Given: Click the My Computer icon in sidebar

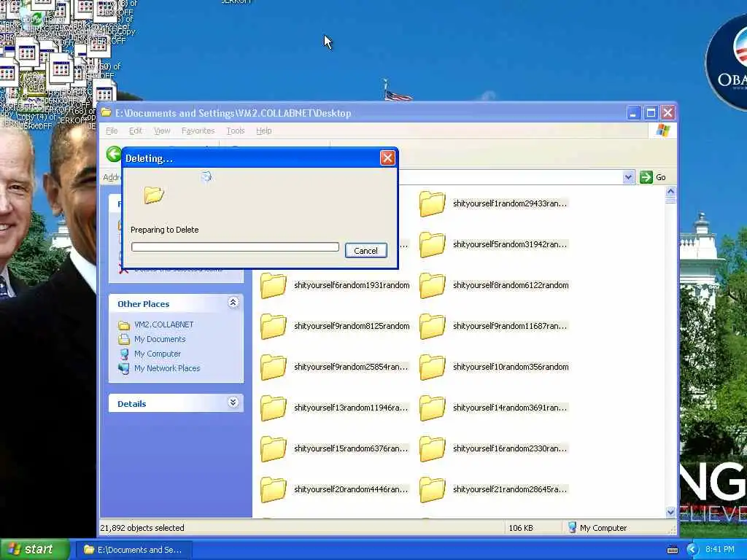Looking at the screenshot, I should pyautogui.click(x=124, y=354).
